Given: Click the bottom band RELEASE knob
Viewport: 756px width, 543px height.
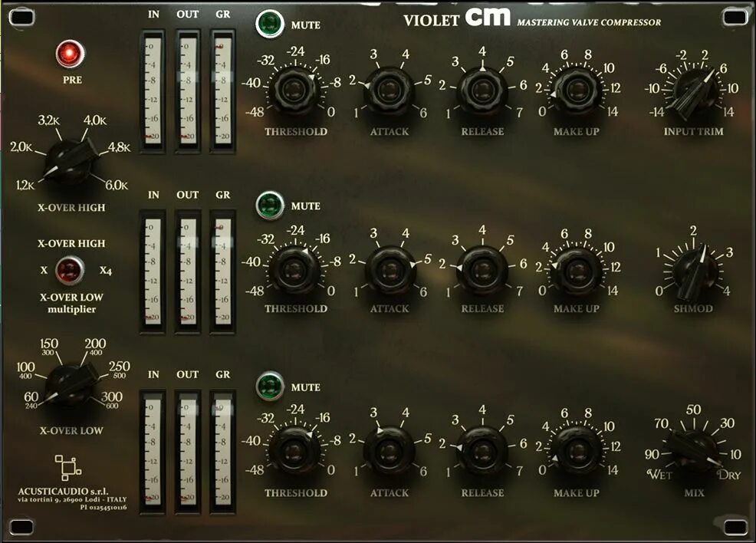Looking at the screenshot, I should coord(482,450).
